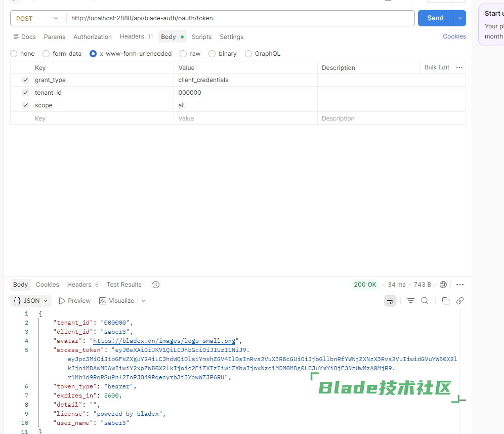Copy response body to clipboard
The width and height of the screenshot is (504, 434).
[x=445, y=301]
